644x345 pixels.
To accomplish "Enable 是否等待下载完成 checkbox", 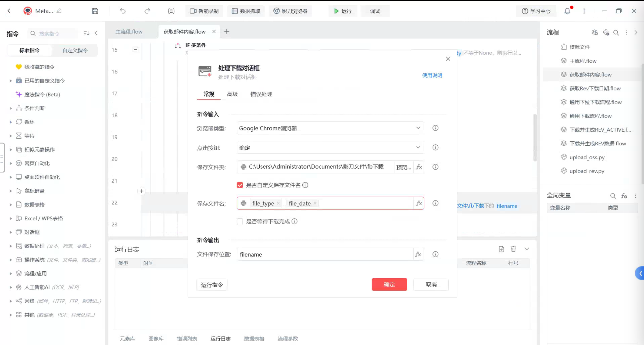I will [x=240, y=222].
